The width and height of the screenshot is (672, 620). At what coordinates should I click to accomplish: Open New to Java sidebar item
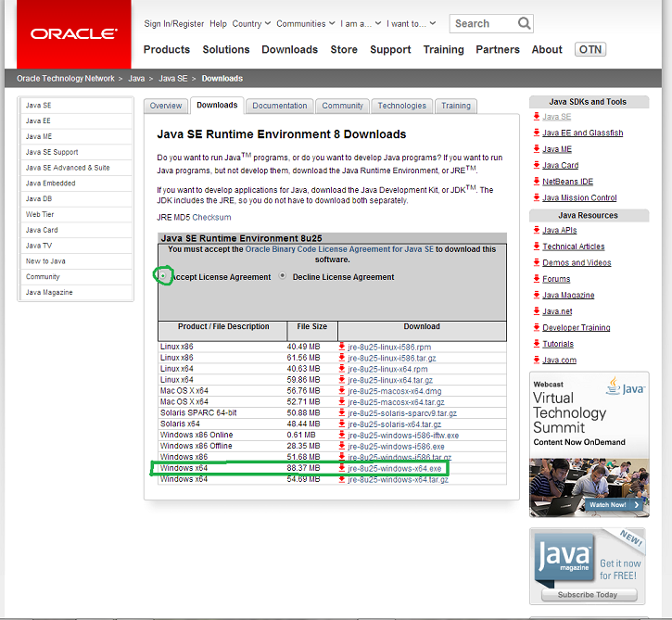click(x=45, y=261)
